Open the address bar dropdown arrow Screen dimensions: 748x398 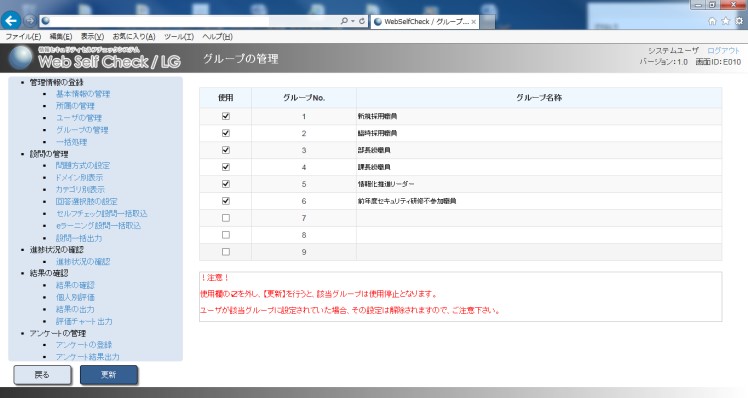pyautogui.click(x=353, y=21)
